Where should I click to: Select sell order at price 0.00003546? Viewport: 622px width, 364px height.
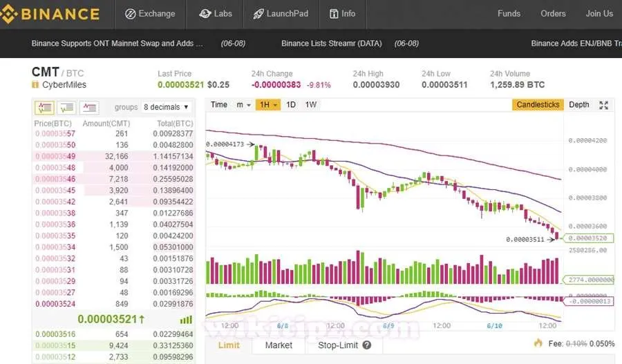(x=113, y=179)
